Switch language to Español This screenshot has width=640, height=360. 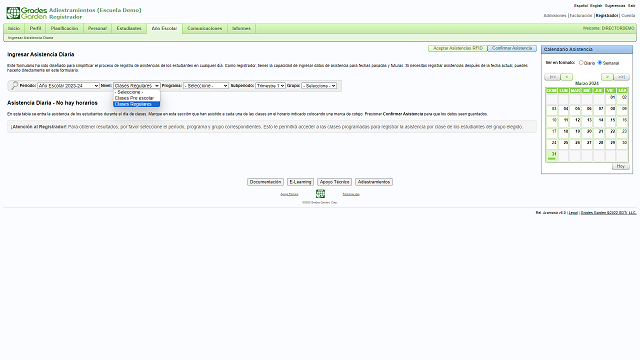point(581,6)
